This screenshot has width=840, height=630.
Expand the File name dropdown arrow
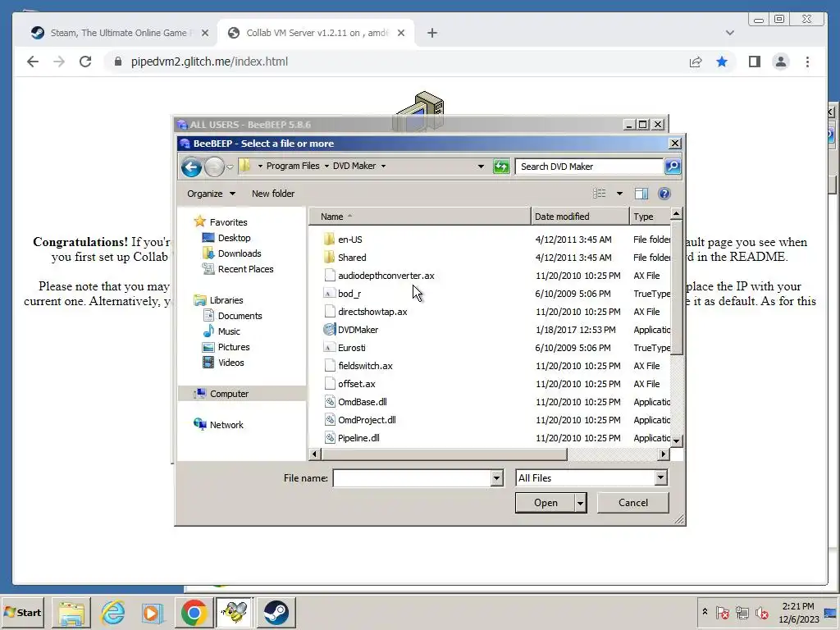tap(496, 478)
